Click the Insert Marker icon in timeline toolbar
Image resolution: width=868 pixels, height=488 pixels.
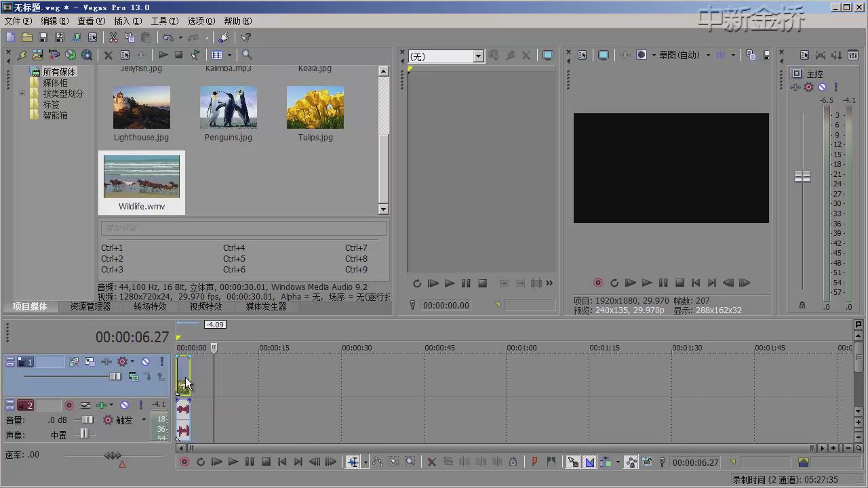(x=534, y=462)
